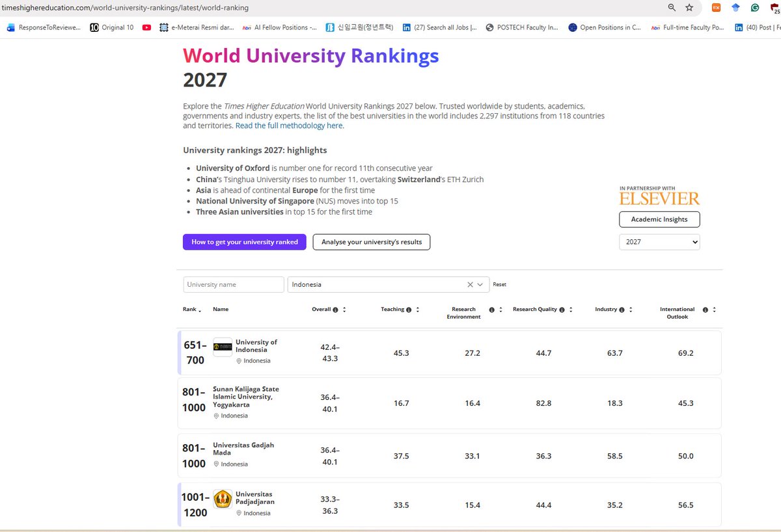
Task: Sort by Rank column
Action: (192, 310)
